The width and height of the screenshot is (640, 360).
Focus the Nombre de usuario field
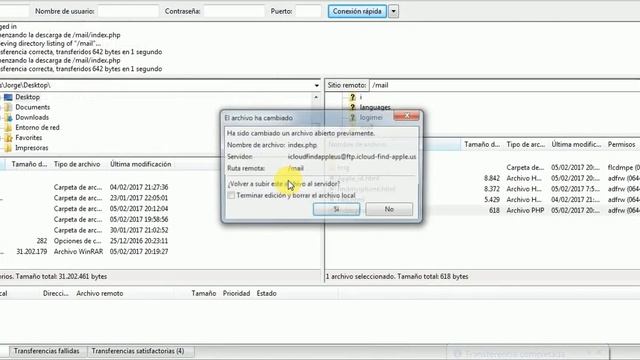[x=128, y=11]
